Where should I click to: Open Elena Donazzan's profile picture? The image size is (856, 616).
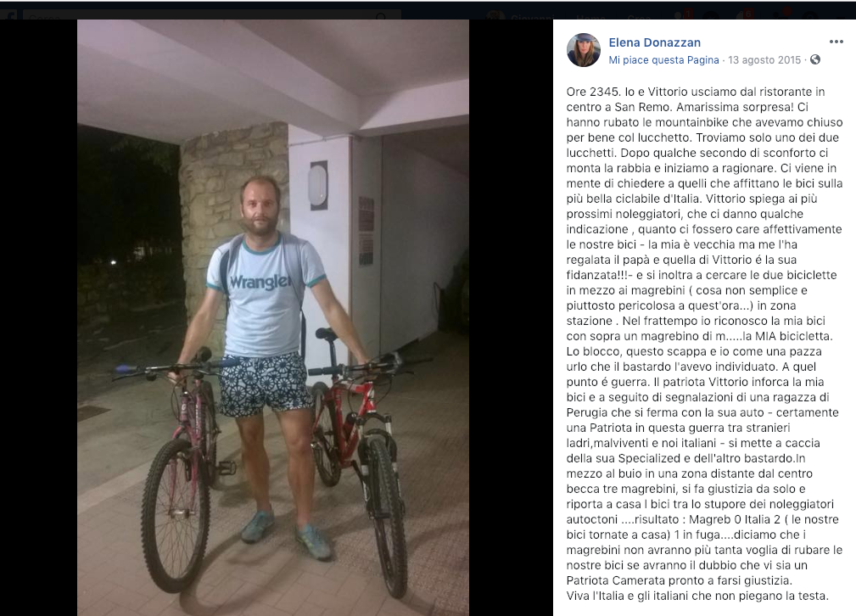click(584, 50)
